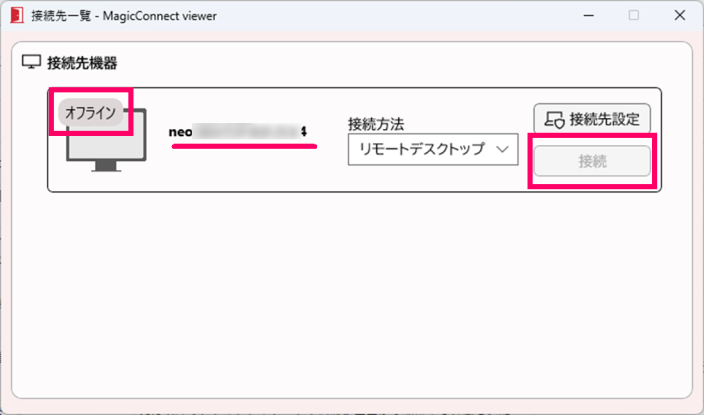704x415 pixels.
Task: Click the MagicConnect red door app icon
Action: 17,15
